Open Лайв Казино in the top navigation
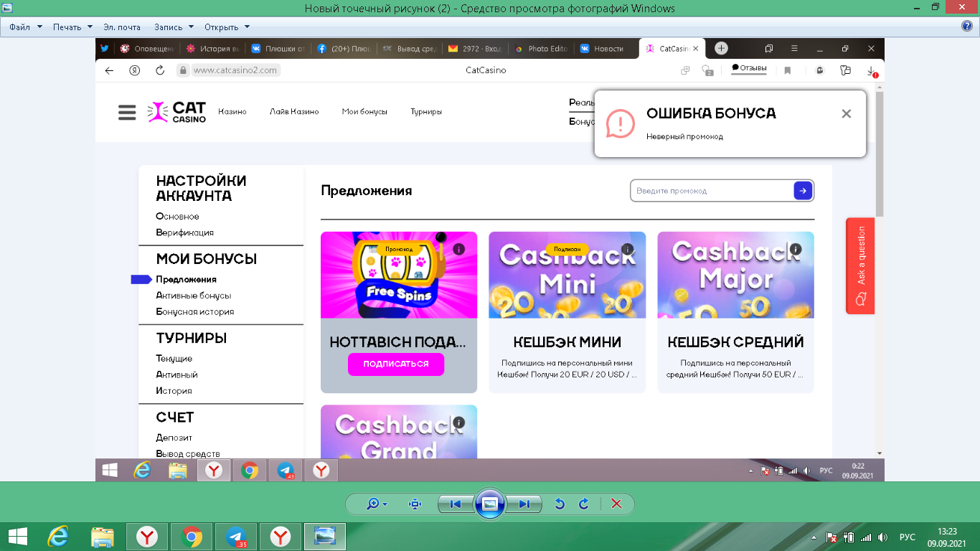 tap(294, 112)
